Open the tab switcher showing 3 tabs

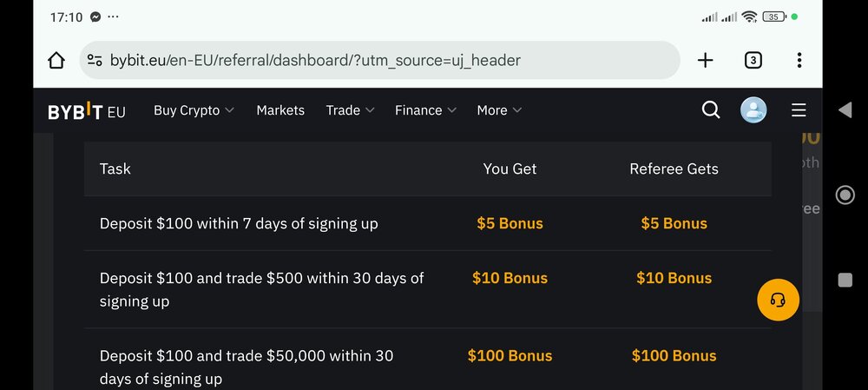pyautogui.click(x=753, y=61)
